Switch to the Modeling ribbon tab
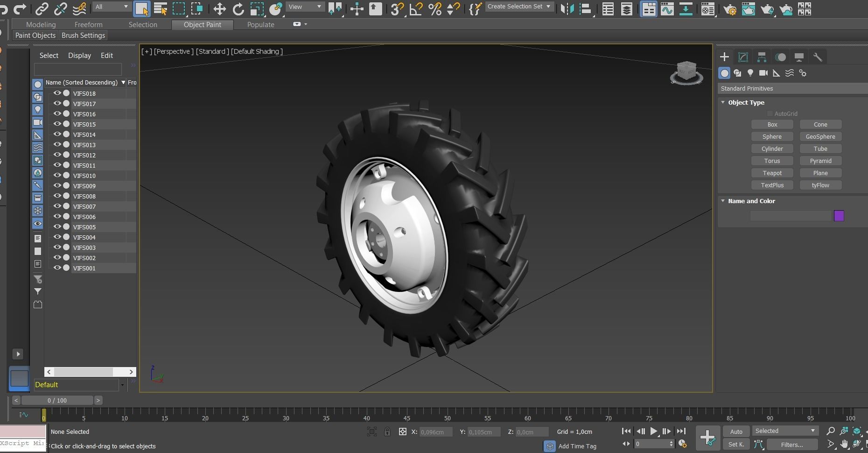The height and width of the screenshot is (453, 868). point(41,25)
